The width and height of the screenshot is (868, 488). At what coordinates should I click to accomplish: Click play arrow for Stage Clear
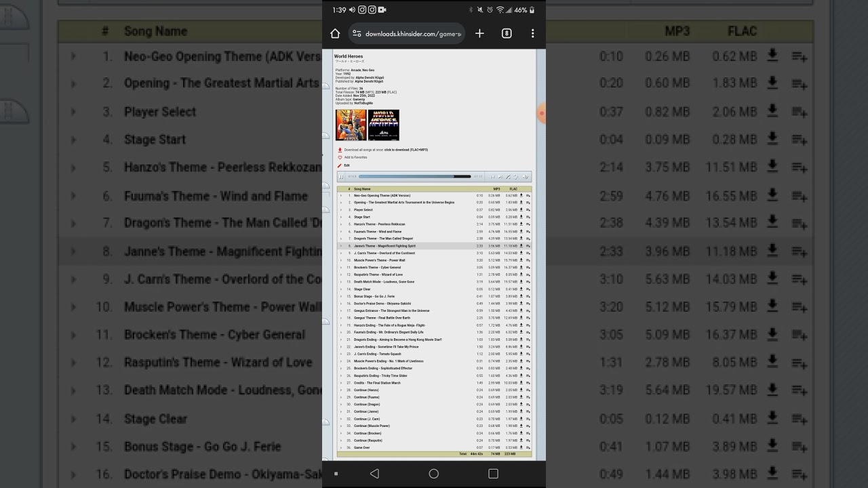[341, 289]
